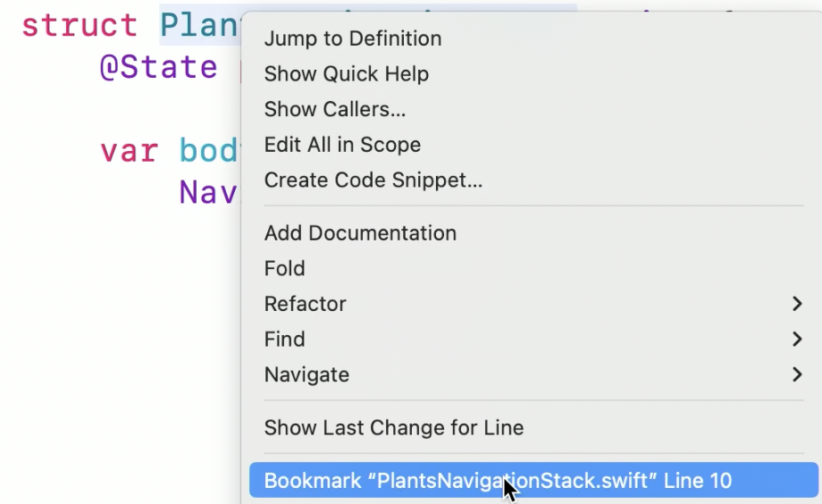822x504 pixels.
Task: Open Show Callers... option
Action: [533, 109]
